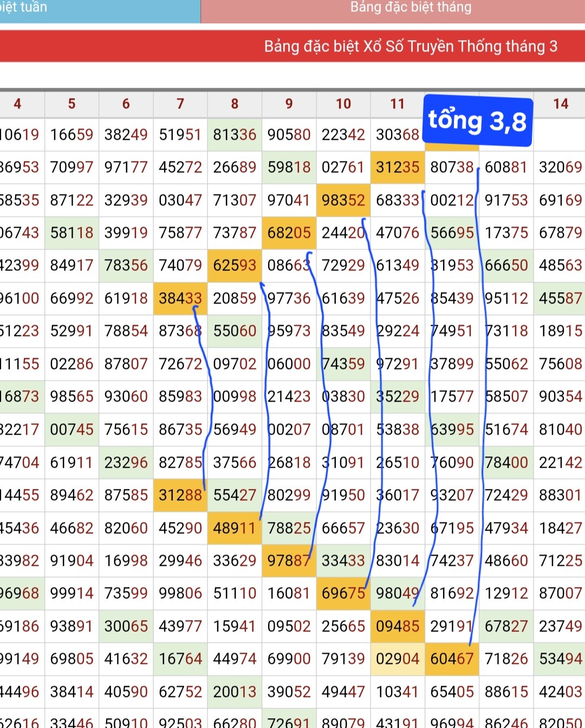Select the green cell 81336
Viewport: 585px width, 728px height.
click(235, 134)
